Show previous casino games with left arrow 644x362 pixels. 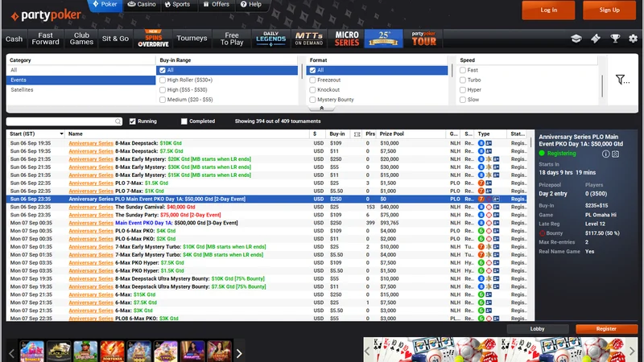pyautogui.click(x=11, y=353)
